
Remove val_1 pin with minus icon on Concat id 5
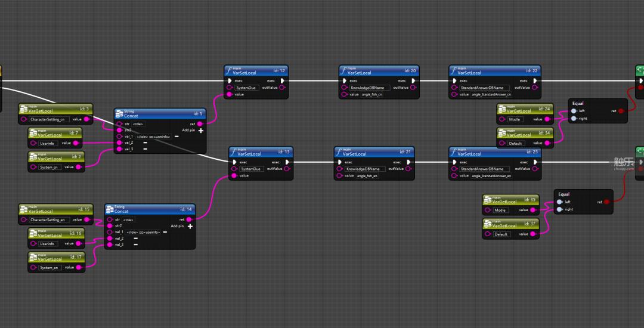177,137
